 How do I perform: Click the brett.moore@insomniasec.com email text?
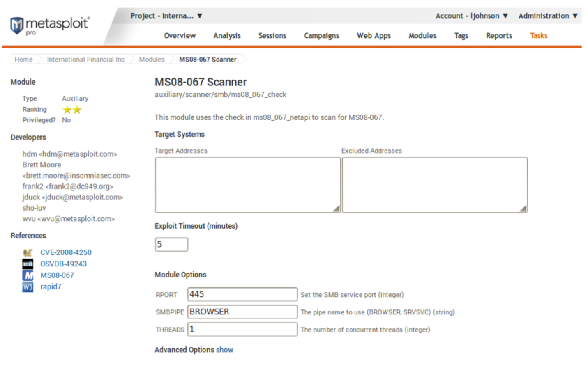click(76, 176)
